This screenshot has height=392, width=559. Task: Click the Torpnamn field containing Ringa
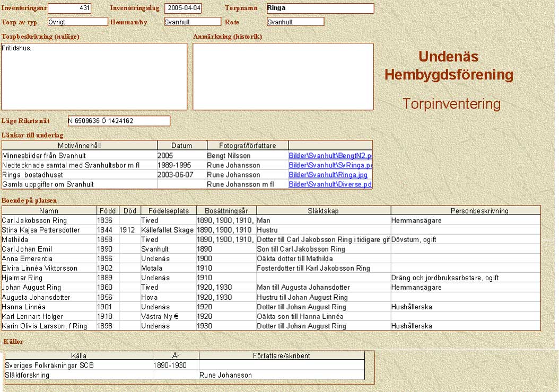(x=320, y=8)
